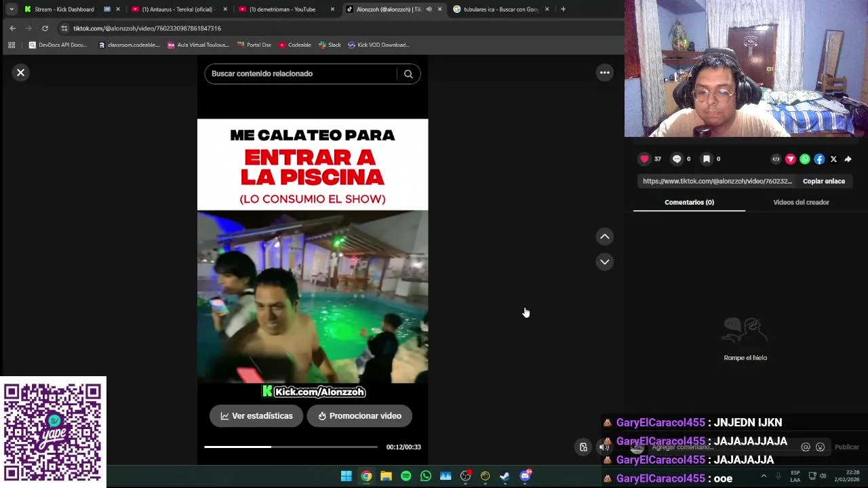Click the embed code icon
Screen dimensions: 868x488
[x=776, y=159]
